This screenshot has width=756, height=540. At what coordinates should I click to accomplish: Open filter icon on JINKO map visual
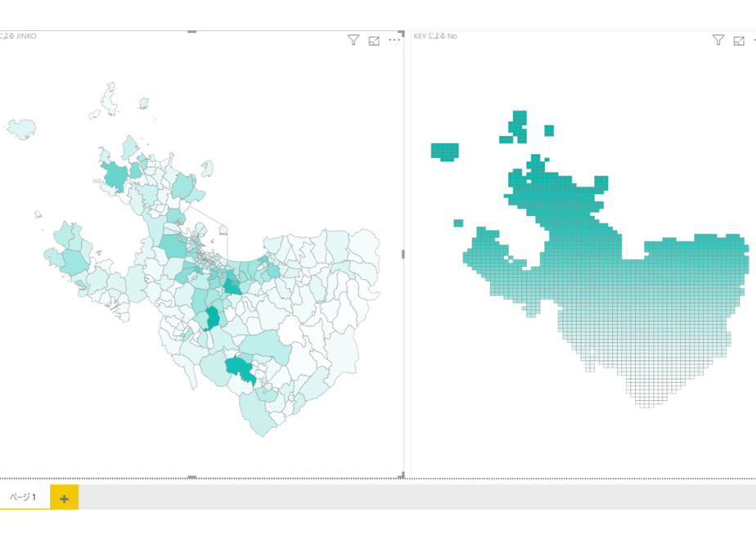point(353,40)
